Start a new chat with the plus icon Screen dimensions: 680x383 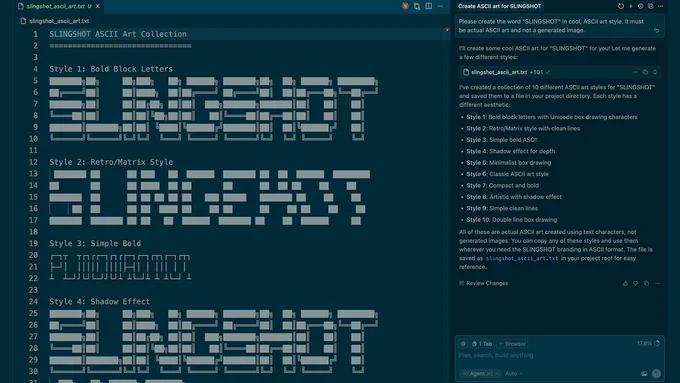click(x=631, y=6)
